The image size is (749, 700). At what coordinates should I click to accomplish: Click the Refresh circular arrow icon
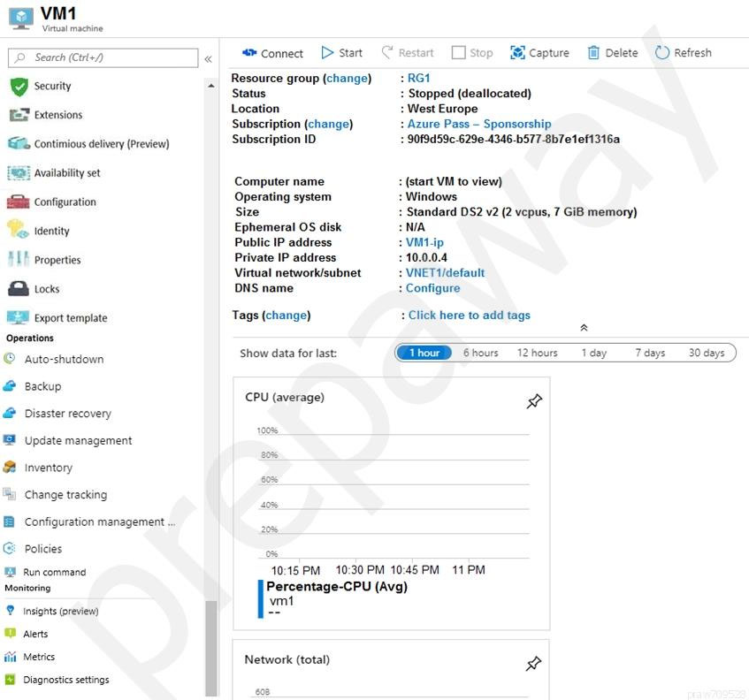662,52
